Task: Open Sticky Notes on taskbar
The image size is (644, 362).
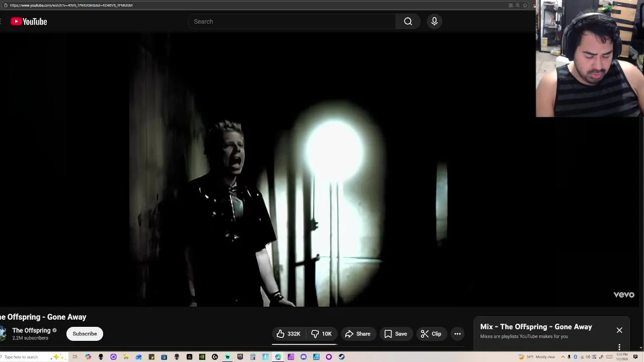Action: 151,357
